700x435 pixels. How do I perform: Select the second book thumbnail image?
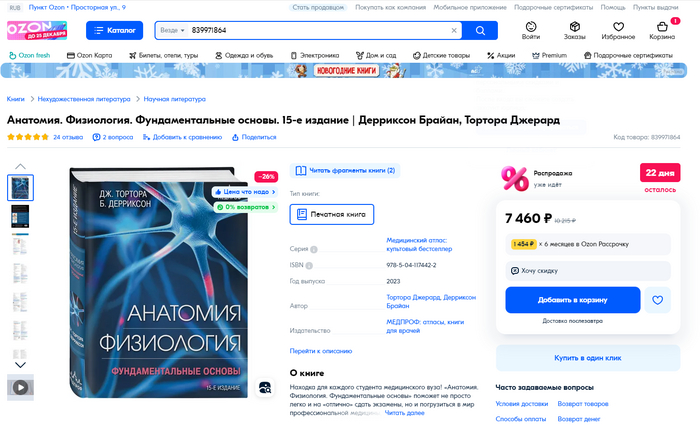pyautogui.click(x=20, y=217)
